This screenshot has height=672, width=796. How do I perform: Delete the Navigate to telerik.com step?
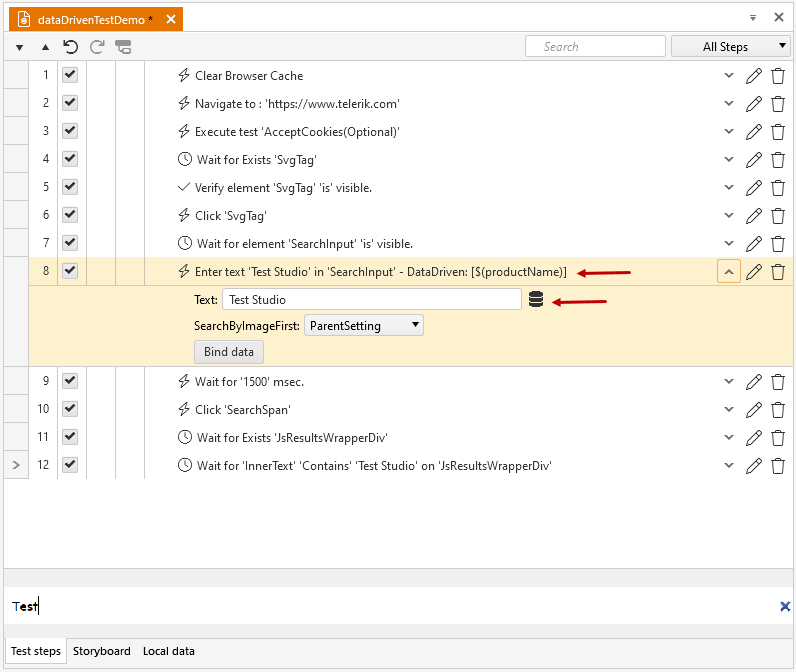point(778,104)
